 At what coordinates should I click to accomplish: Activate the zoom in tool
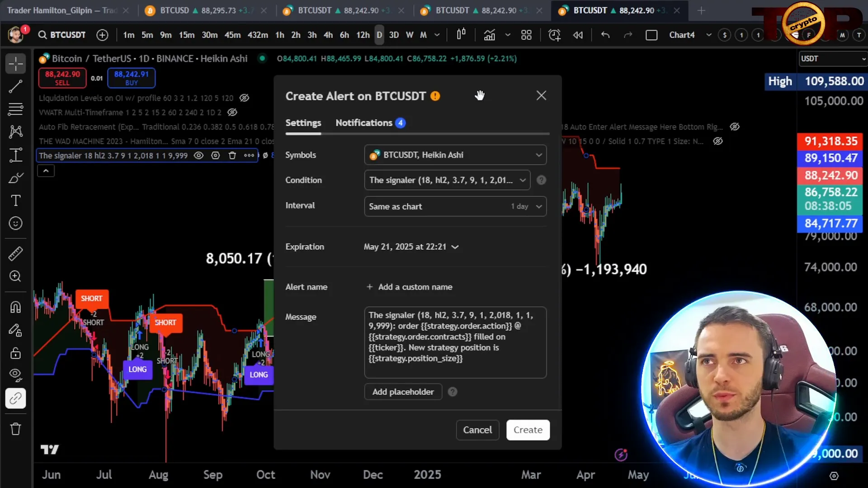click(x=15, y=276)
